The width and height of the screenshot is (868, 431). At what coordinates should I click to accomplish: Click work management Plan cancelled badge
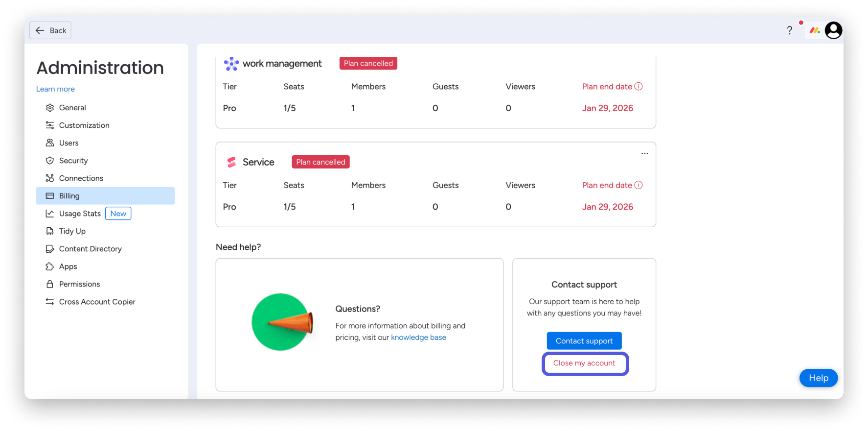point(368,63)
